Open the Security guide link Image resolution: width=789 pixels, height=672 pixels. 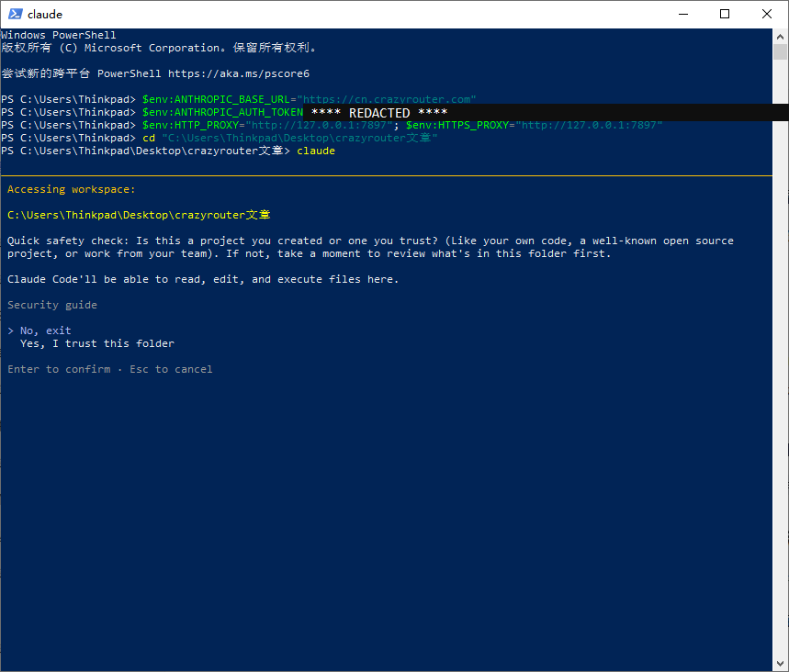[52, 305]
